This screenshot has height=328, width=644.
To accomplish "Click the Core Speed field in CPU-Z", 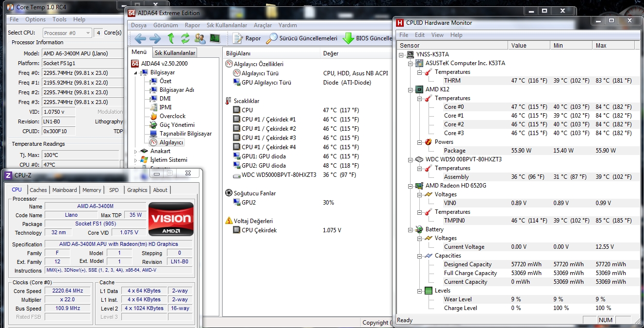I will point(68,291).
